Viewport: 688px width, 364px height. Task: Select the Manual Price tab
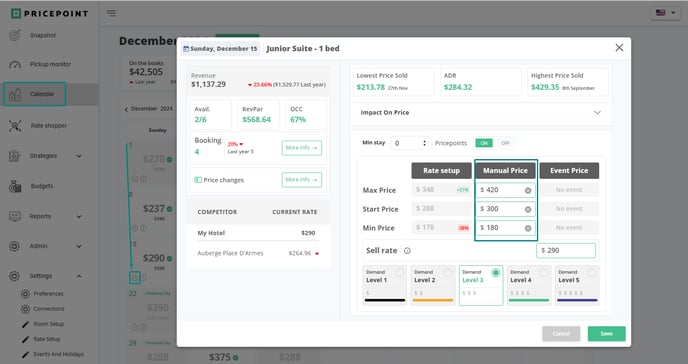505,171
